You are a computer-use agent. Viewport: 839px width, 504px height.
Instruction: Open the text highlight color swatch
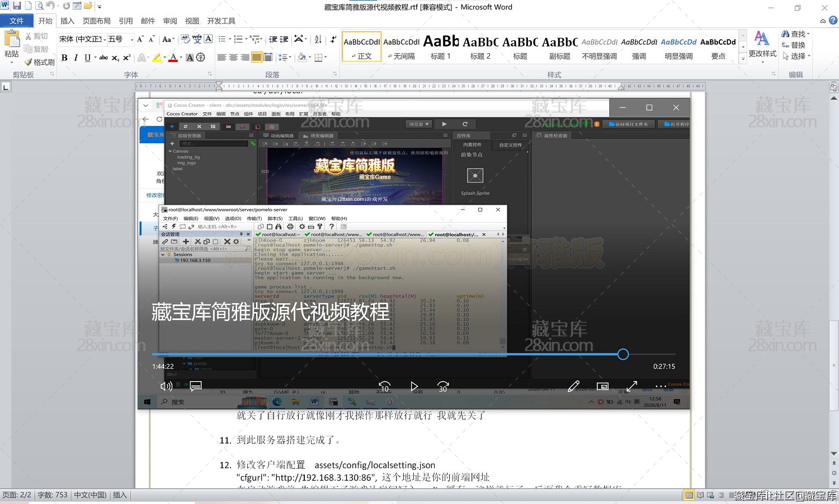pyautogui.click(x=157, y=58)
